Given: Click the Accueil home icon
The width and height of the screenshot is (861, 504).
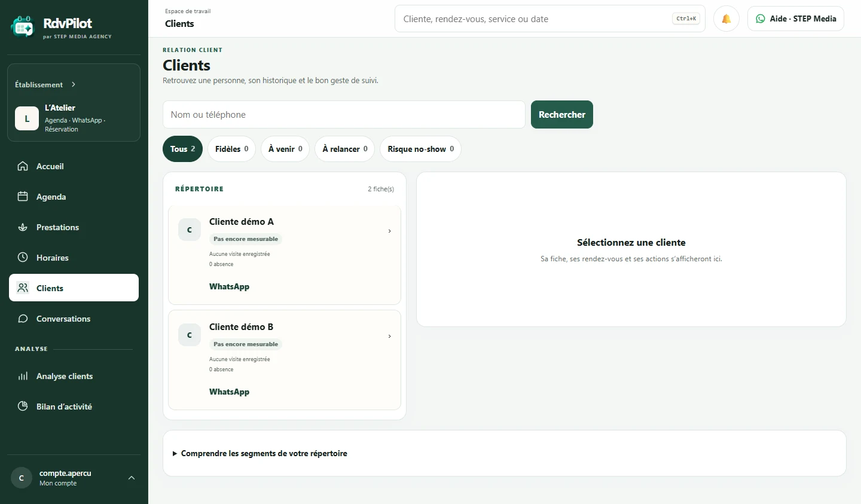Looking at the screenshot, I should [x=23, y=166].
